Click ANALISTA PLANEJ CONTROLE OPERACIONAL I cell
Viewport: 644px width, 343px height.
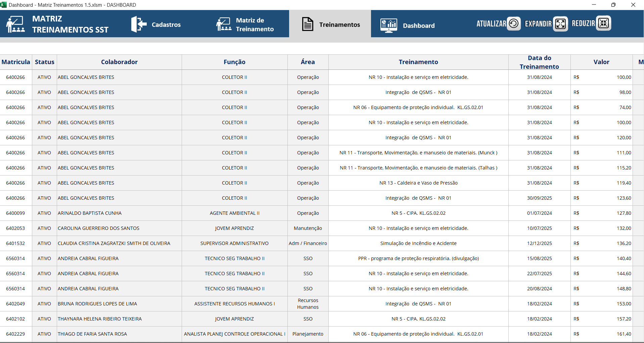[234, 334]
